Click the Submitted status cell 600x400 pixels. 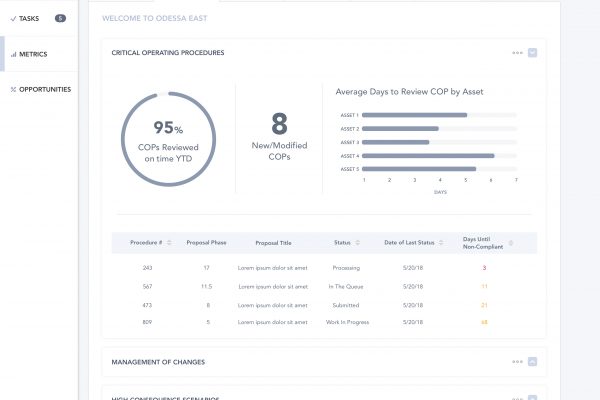(x=346, y=305)
